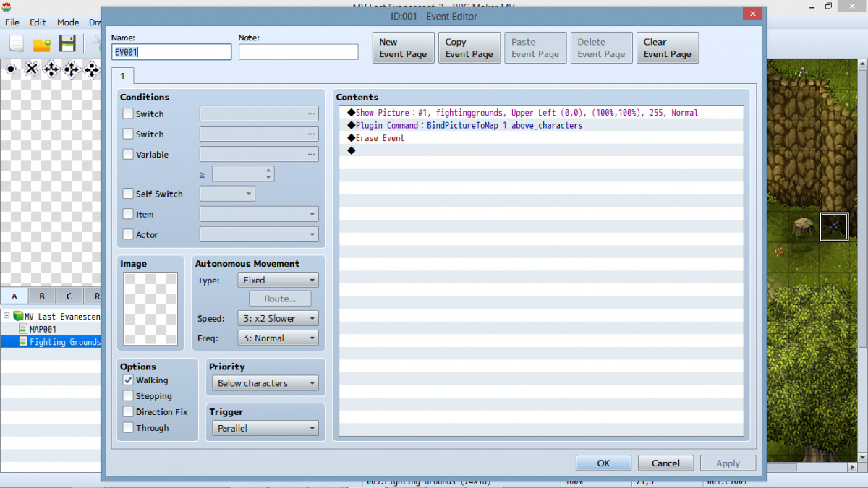Click the Apply button
This screenshot has height=488, width=868.
[x=728, y=463]
